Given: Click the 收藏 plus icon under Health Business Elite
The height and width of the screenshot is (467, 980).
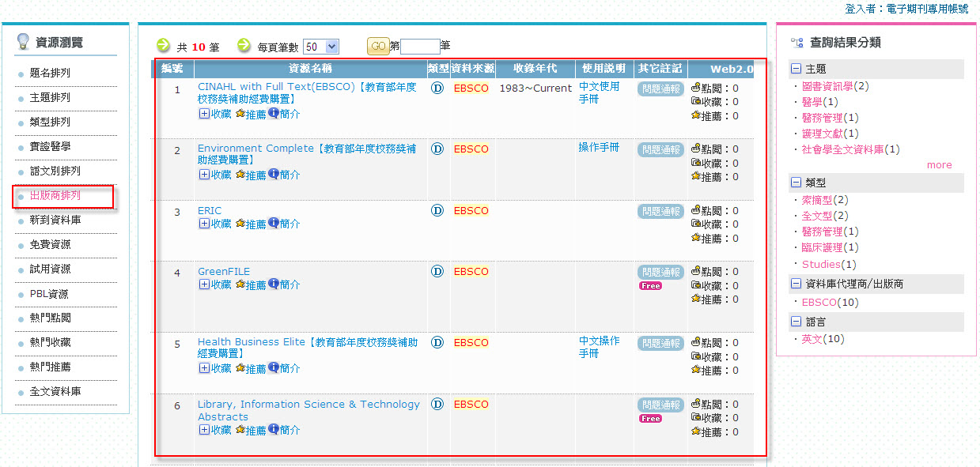Looking at the screenshot, I should 203,368.
